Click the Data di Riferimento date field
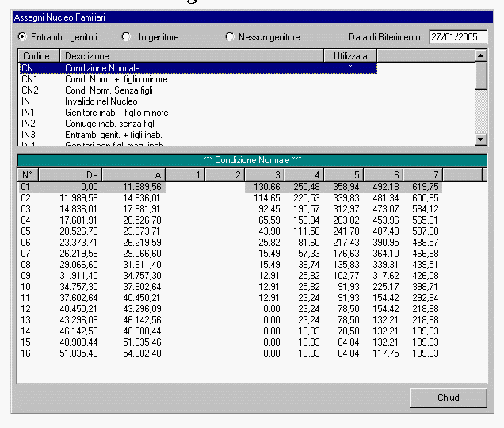The width and height of the screenshot is (504, 428). [458, 37]
